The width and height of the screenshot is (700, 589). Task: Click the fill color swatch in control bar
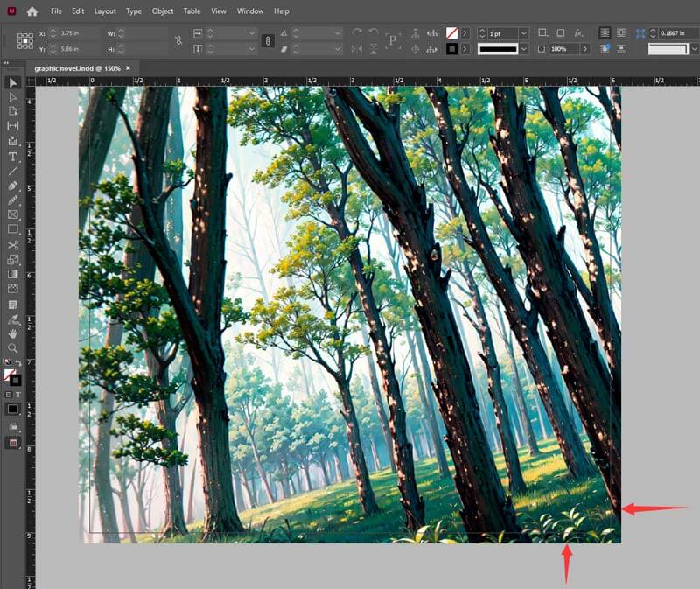[452, 32]
